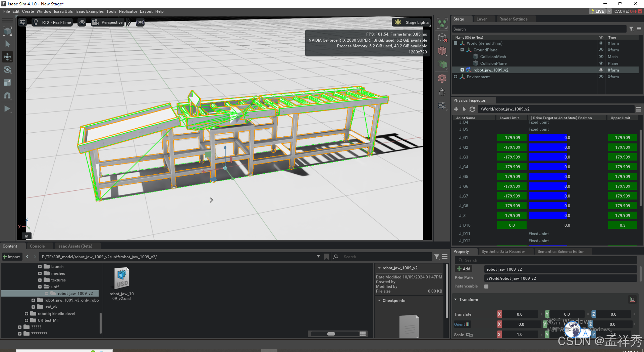Choose the selection arrow tool
This screenshot has width=644, height=352.
pos(7,44)
